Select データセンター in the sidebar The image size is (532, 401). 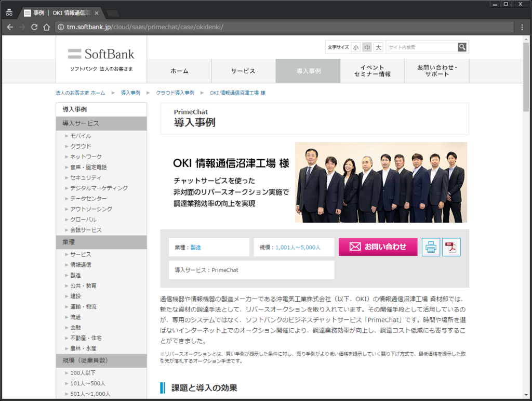(88, 199)
